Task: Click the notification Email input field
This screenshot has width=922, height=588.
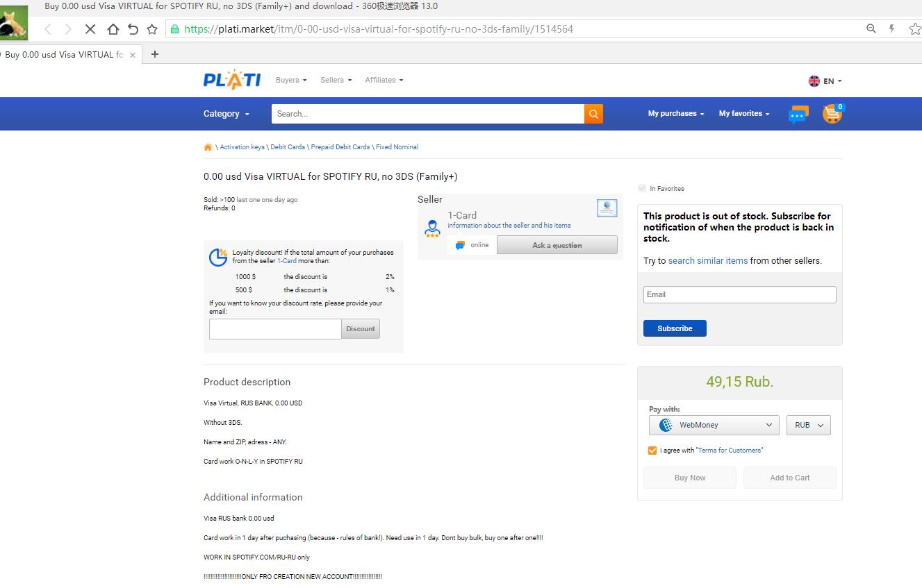Action: click(739, 294)
